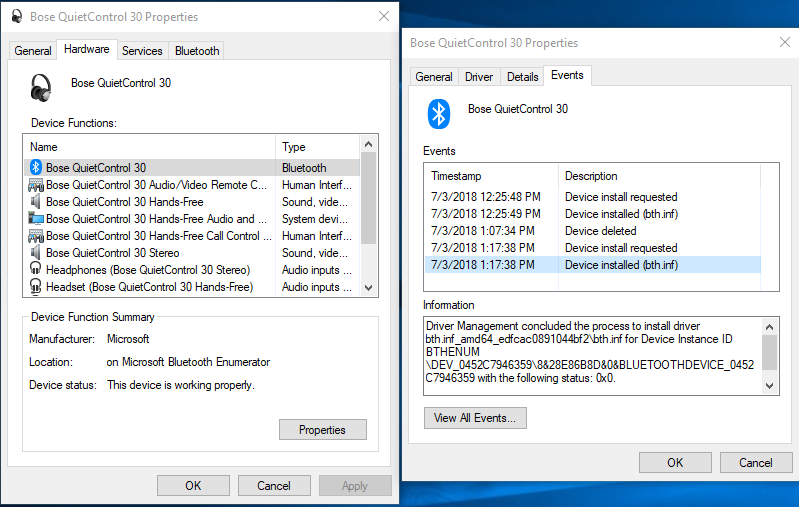Click the headphones icon in left window title bar
The image size is (799, 507).
(17, 16)
